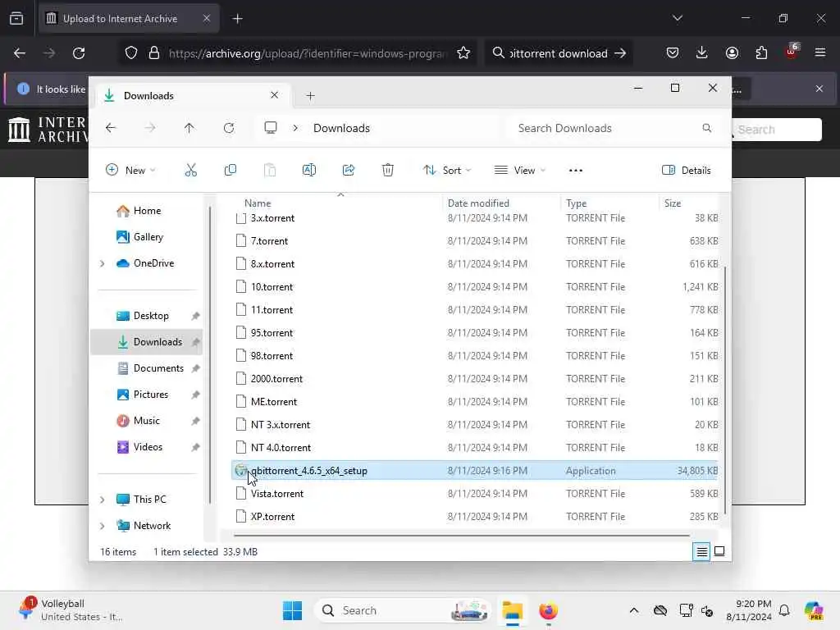Image resolution: width=840 pixels, height=630 pixels.
Task: Bookmark this page with the star icon
Action: coord(463,53)
